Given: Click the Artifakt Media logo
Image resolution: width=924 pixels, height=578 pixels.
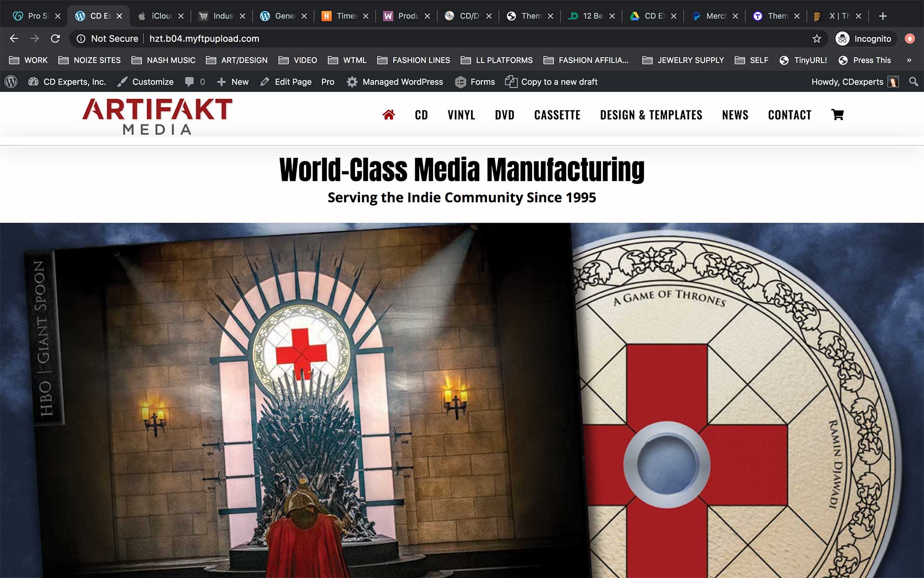Looking at the screenshot, I should click(x=157, y=117).
